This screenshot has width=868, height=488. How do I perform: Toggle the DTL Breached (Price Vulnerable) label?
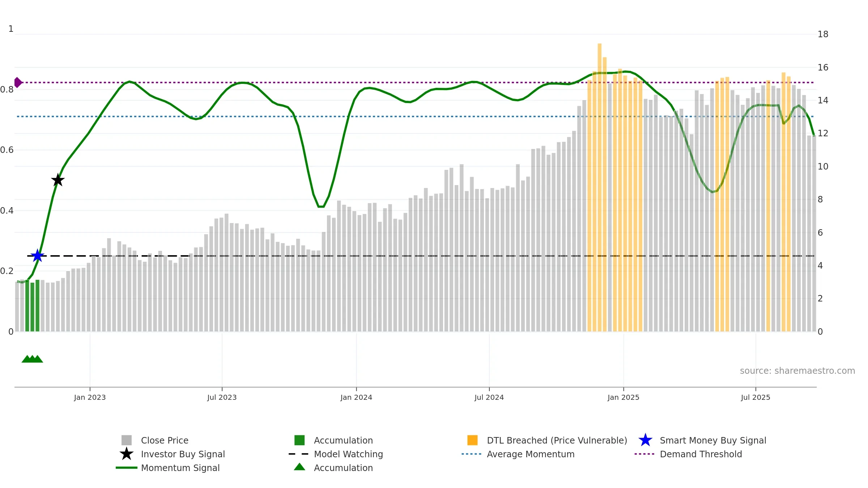pos(557,440)
